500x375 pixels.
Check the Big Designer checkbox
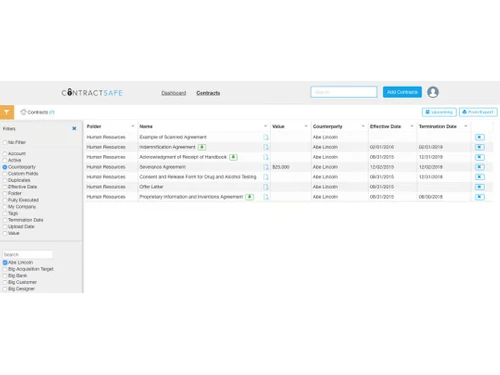pos(5,289)
